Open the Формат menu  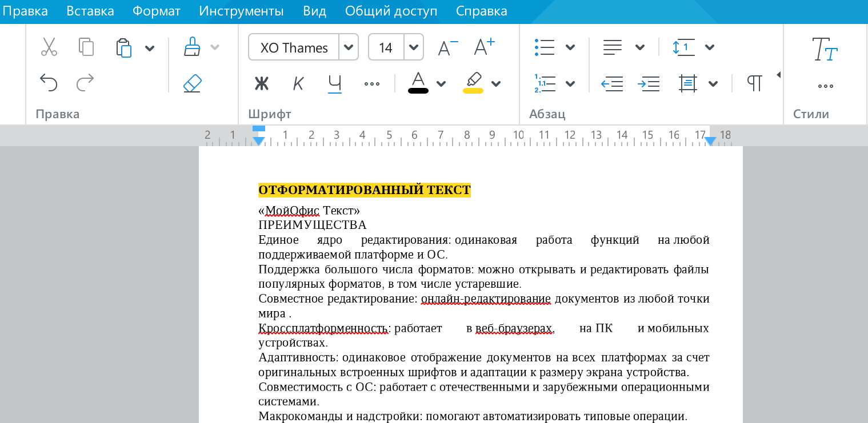(156, 11)
